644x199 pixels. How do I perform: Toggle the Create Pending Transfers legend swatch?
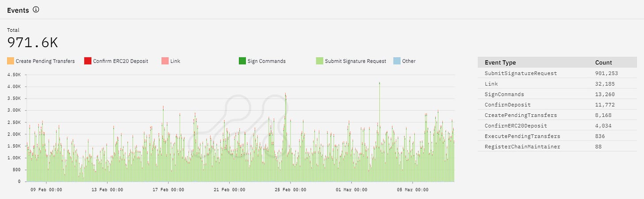[x=11, y=61]
